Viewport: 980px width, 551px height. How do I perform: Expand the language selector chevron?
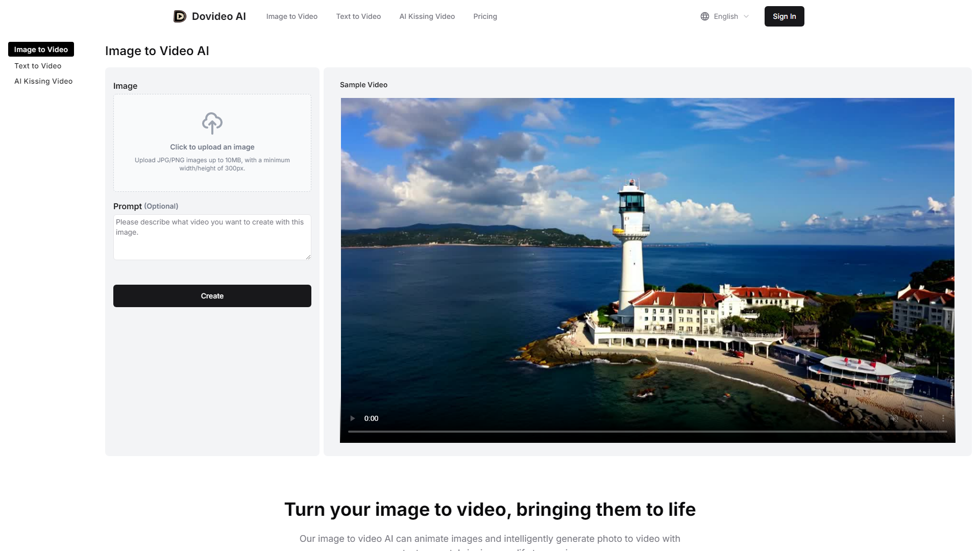[x=748, y=16]
